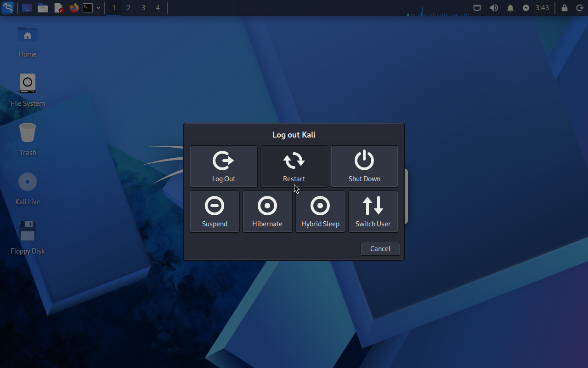Select the Shut Down power option

point(364,166)
